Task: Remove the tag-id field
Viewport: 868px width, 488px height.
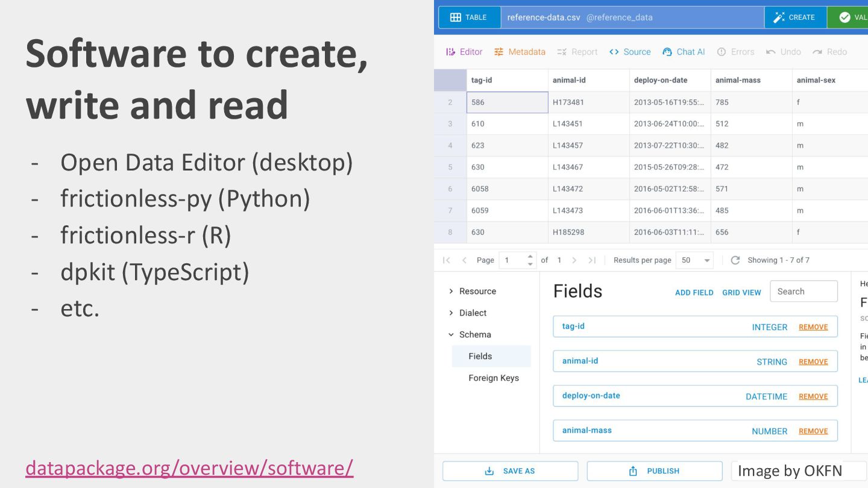Action: 813,327
